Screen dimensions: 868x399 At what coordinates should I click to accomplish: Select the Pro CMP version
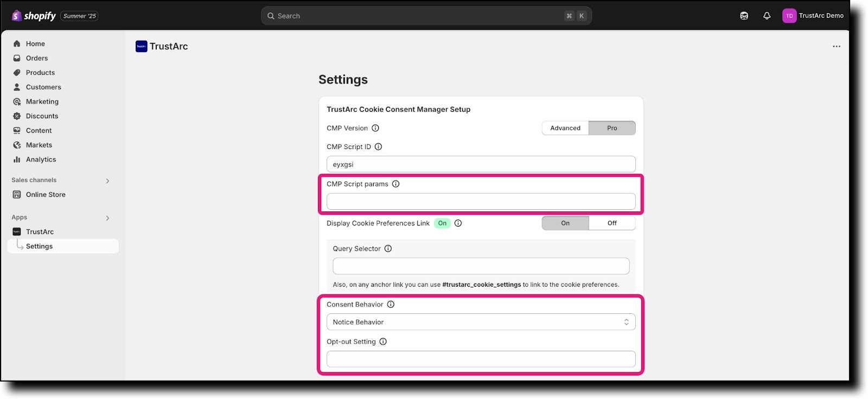(612, 128)
